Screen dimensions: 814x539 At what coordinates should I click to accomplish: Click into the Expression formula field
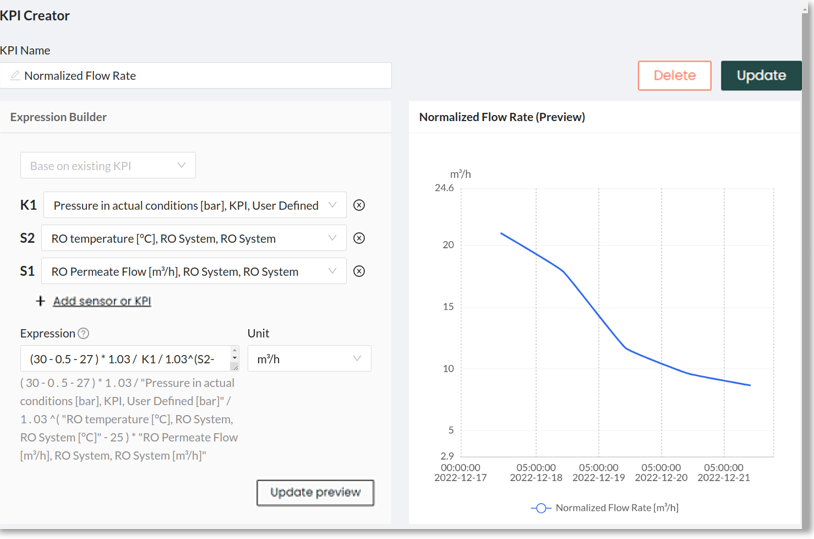(x=125, y=359)
